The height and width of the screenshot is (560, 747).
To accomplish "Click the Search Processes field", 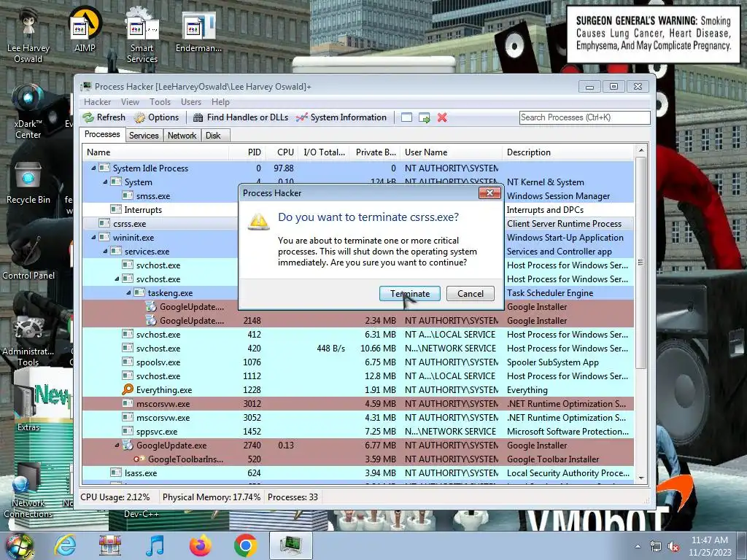I will coord(584,117).
